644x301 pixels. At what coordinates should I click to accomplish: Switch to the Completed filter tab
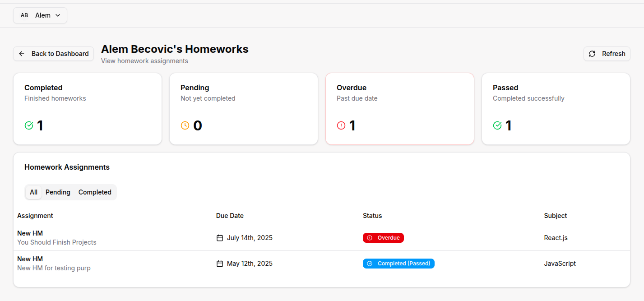(x=95, y=192)
